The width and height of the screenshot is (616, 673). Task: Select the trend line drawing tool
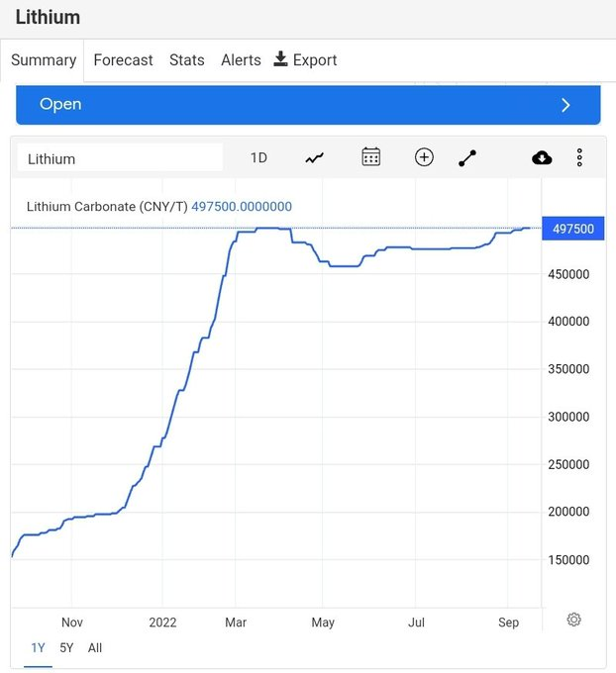click(467, 158)
